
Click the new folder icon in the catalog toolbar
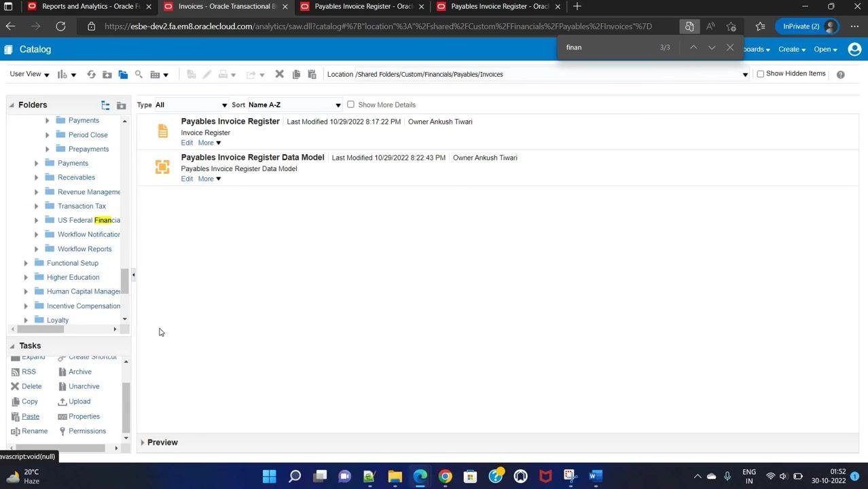point(107,74)
